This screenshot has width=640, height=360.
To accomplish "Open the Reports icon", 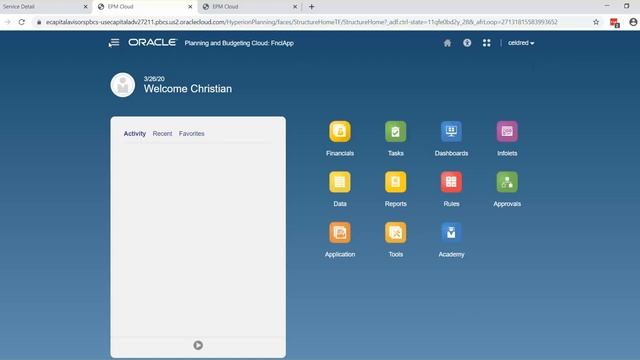I will [x=396, y=182].
